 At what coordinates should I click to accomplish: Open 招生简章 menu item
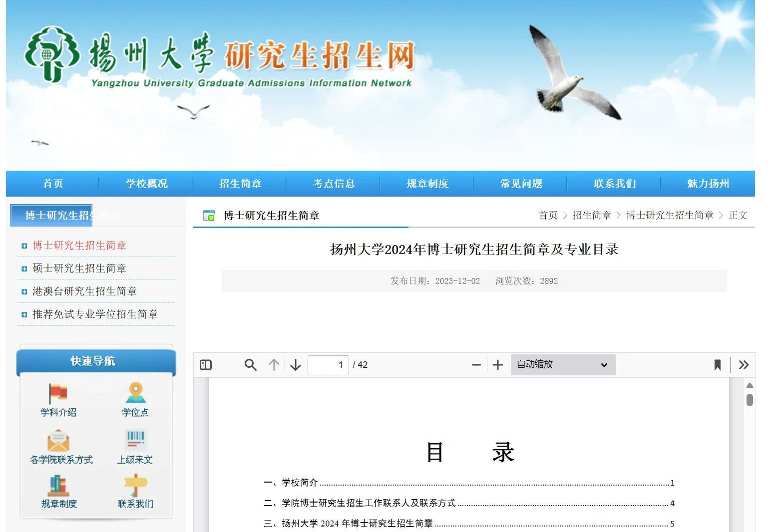tap(240, 184)
